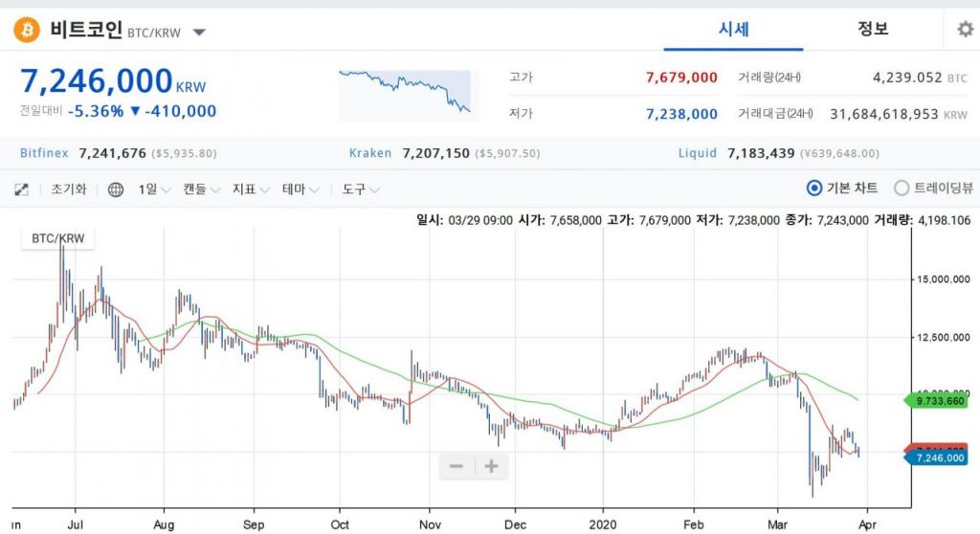Select the 트레이딩뷰 radio button
The image size is (980, 534).
point(902,189)
